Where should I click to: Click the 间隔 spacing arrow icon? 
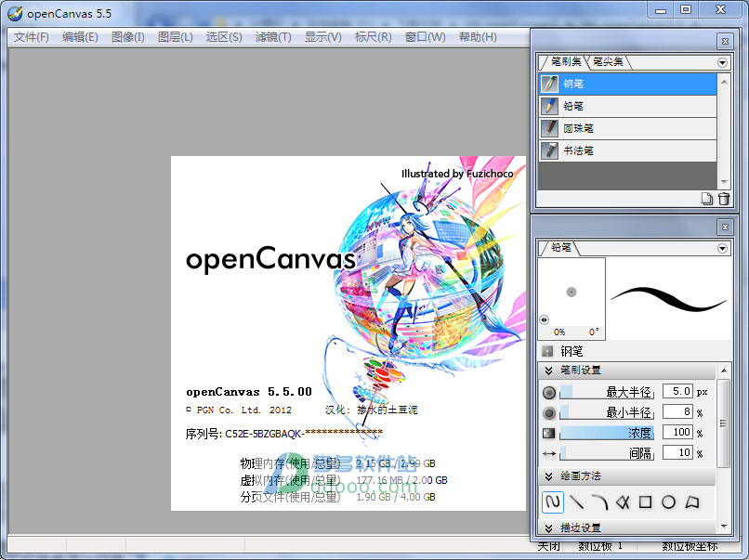pyautogui.click(x=549, y=453)
